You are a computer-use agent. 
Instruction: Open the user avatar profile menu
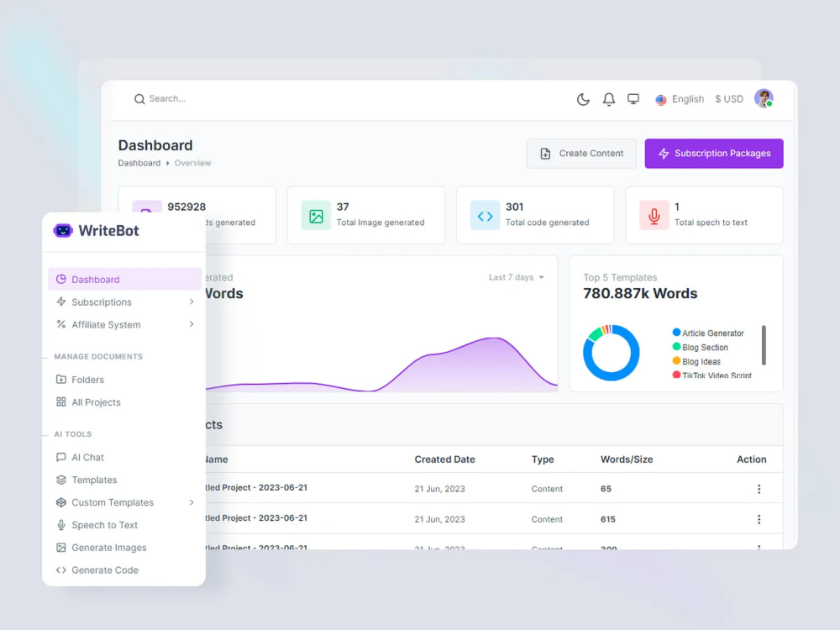764,98
